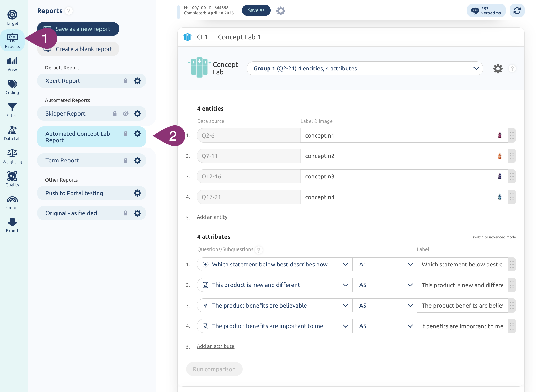Viewport: 543px width, 392px height.
Task: Open the A1 subquestion dropdown
Action: [385, 264]
